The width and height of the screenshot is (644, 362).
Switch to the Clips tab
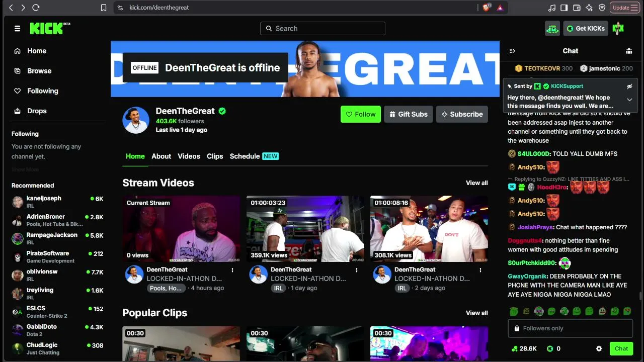[215, 156]
